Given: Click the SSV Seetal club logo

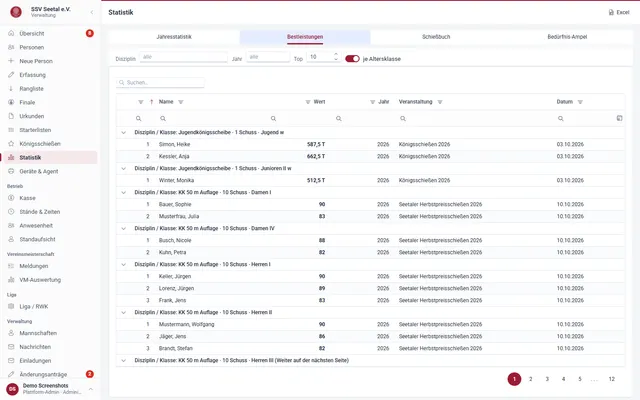Looking at the screenshot, I should click(16, 12).
